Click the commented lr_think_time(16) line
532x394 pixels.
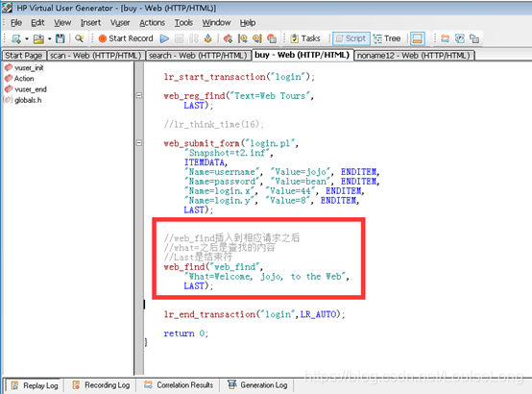coord(214,124)
